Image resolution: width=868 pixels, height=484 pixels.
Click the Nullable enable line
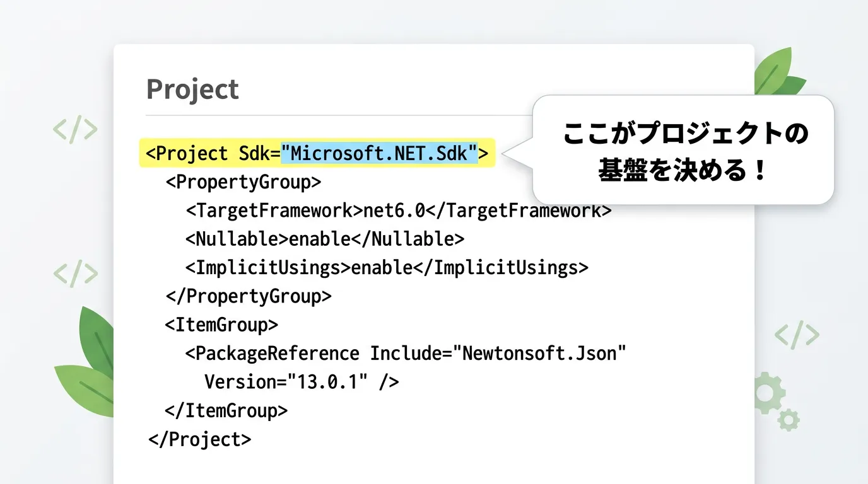coord(324,239)
